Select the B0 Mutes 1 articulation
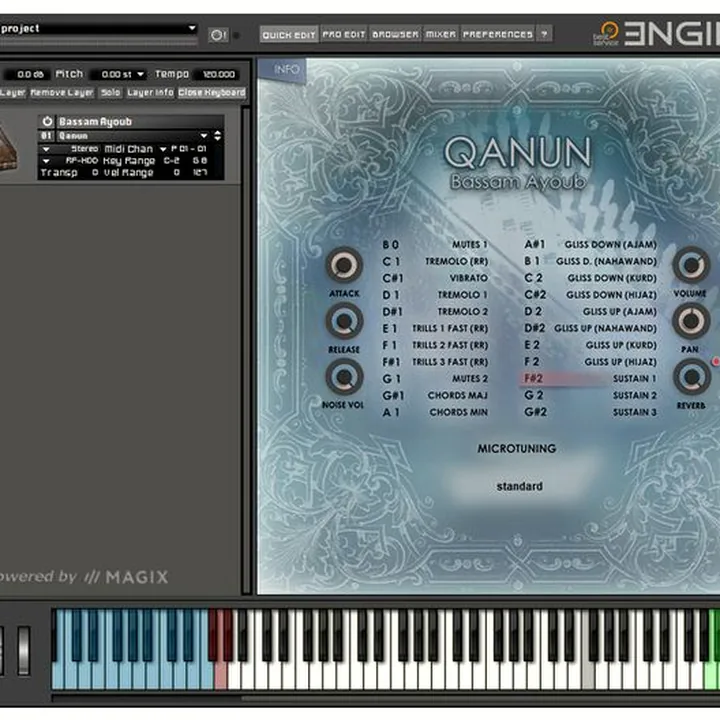 coord(435,244)
